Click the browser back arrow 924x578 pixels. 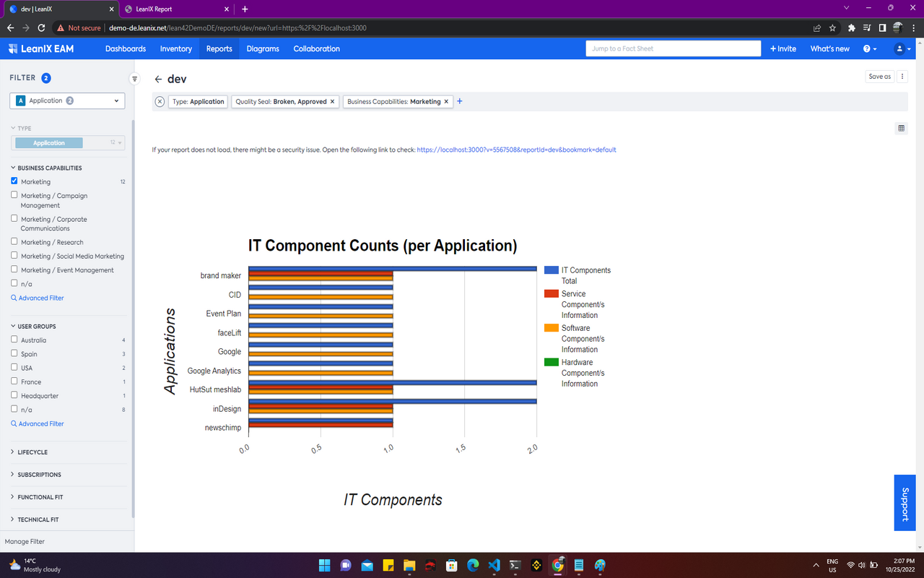pyautogui.click(x=10, y=28)
